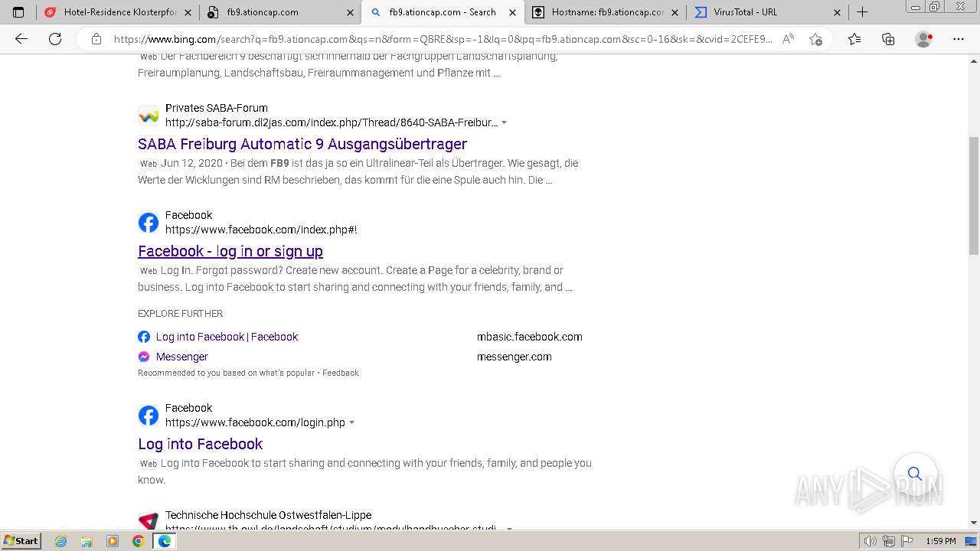This screenshot has height=551, width=980.
Task: Click the SABA-Forum site favicon
Action: (x=149, y=116)
